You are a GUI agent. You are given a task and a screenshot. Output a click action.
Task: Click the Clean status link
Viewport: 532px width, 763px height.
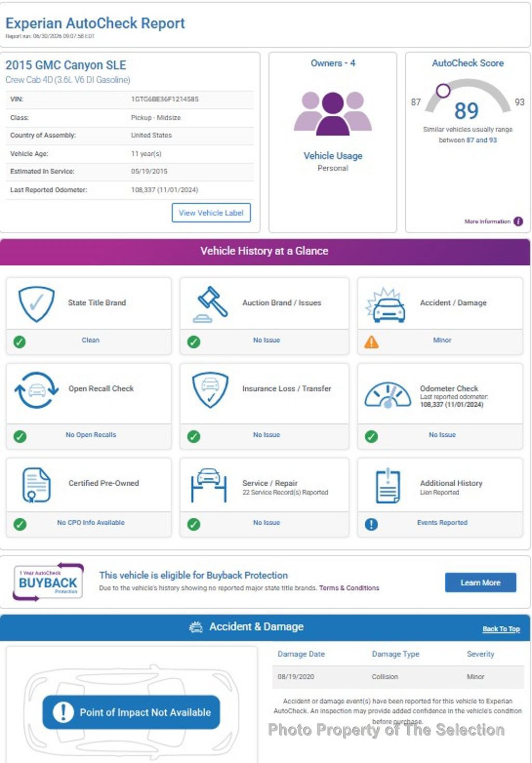click(90, 340)
